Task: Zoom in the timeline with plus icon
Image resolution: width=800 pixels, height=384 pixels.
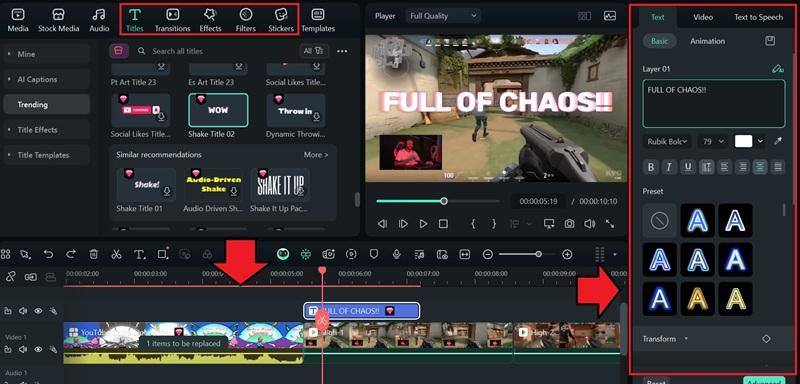Action: pos(567,254)
